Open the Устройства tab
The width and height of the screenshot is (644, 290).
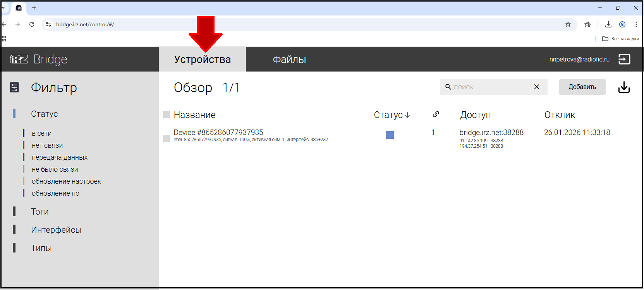coord(202,60)
